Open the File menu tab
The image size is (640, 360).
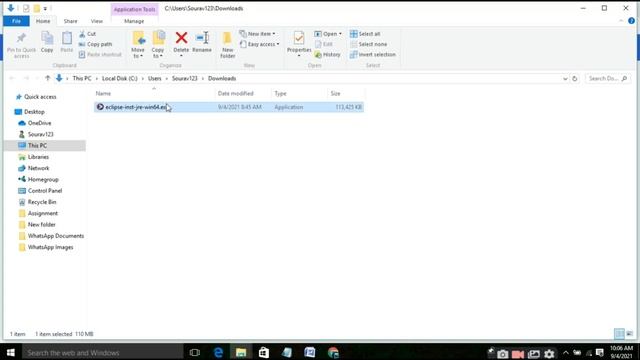(x=16, y=21)
